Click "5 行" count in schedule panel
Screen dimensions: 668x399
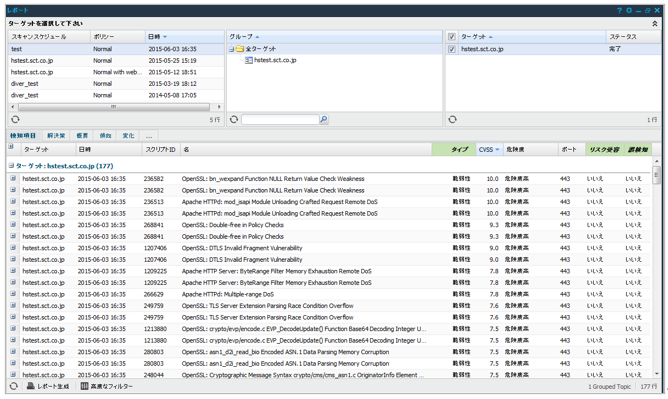[215, 120]
